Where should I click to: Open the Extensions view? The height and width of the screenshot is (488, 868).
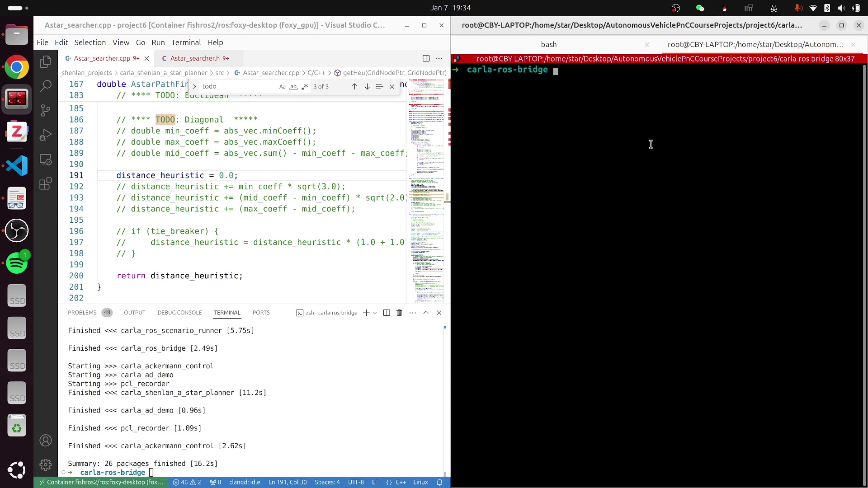tap(46, 184)
